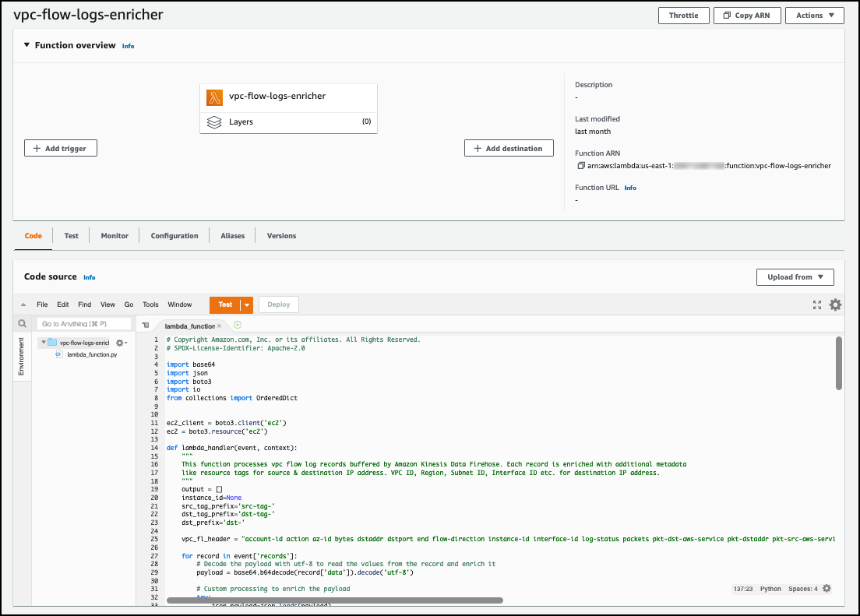This screenshot has width=860, height=616.
Task: Click the Deploy button
Action: (279, 305)
